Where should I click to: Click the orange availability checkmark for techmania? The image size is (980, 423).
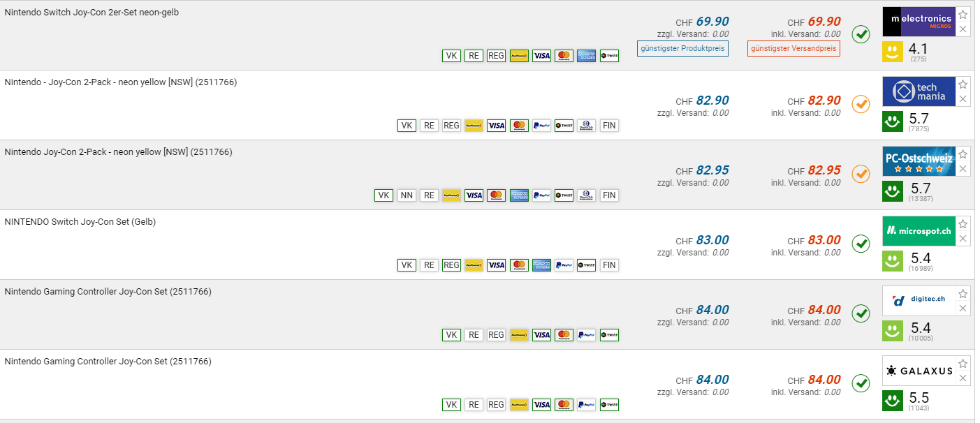861,104
